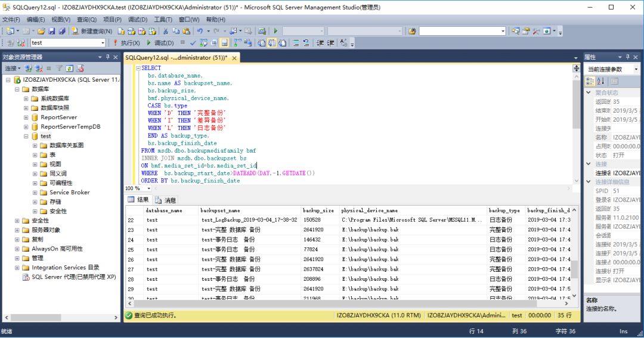This screenshot has height=338, width=644.
Task: Open the 当前连接参数 dropdown
Action: click(x=636, y=69)
